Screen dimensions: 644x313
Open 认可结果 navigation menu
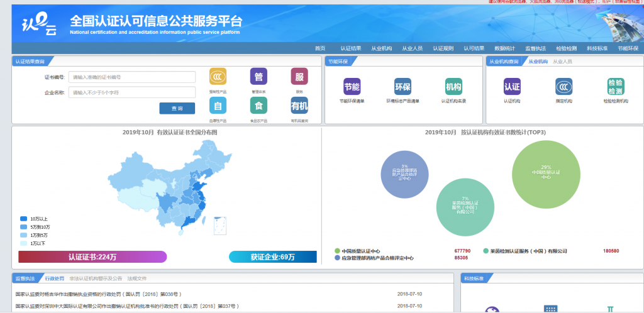[x=474, y=48]
